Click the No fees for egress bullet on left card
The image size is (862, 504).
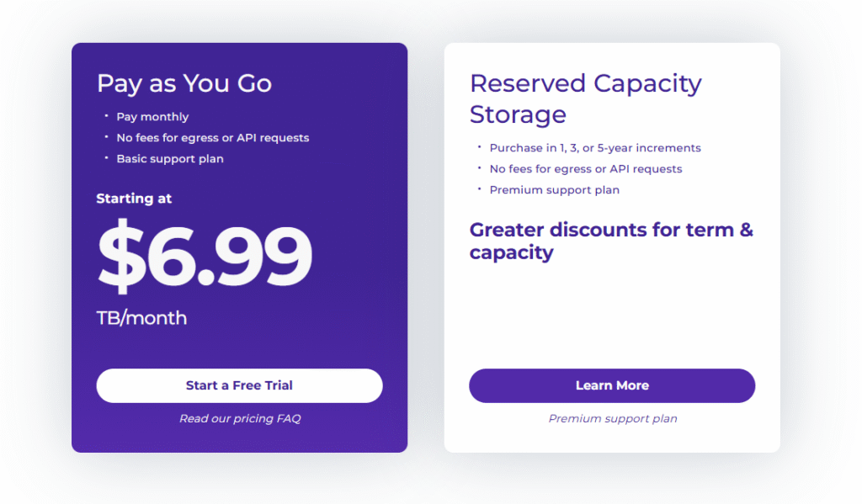(213, 136)
